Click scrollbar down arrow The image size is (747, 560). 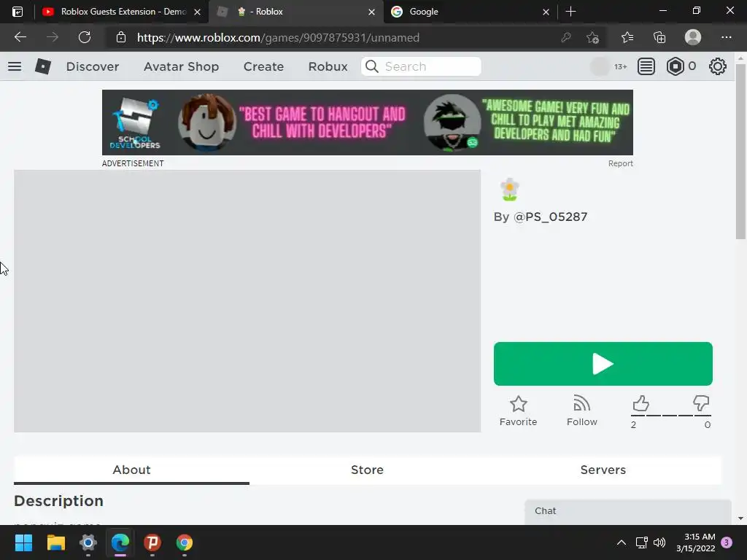point(740,518)
